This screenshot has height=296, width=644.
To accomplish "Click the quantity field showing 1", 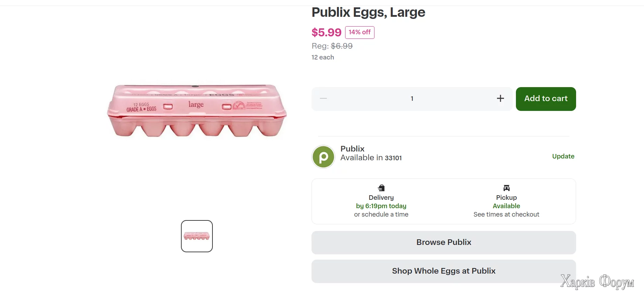I will point(412,99).
